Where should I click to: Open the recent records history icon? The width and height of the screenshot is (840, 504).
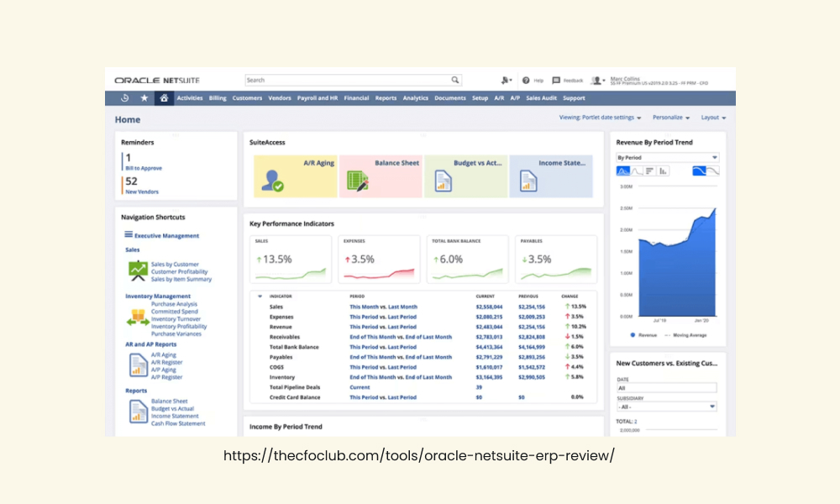tap(125, 98)
